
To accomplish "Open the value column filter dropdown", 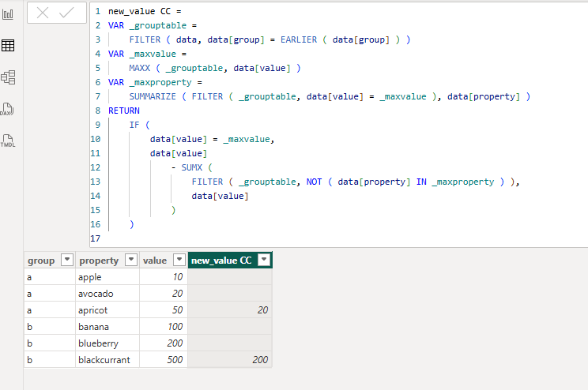I will (179, 259).
